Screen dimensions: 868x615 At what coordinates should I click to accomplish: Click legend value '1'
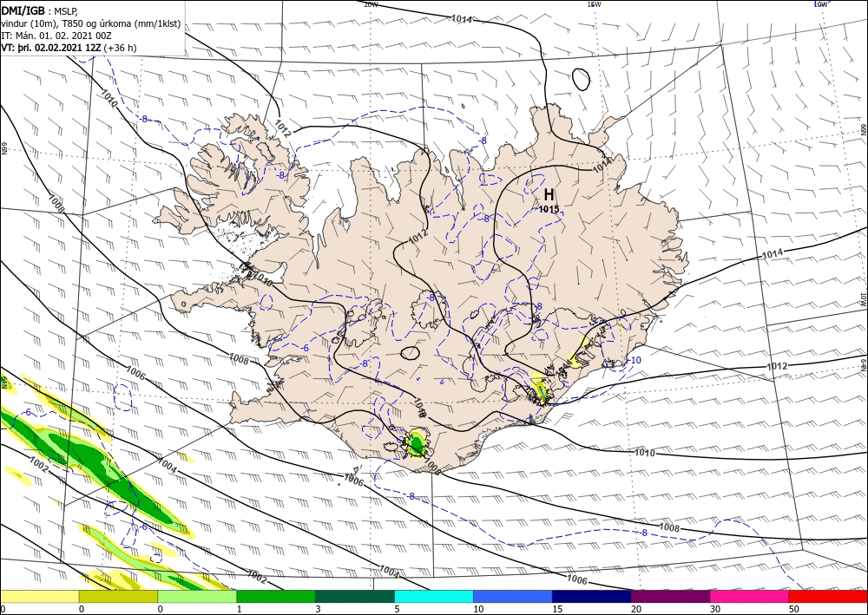tap(240, 609)
